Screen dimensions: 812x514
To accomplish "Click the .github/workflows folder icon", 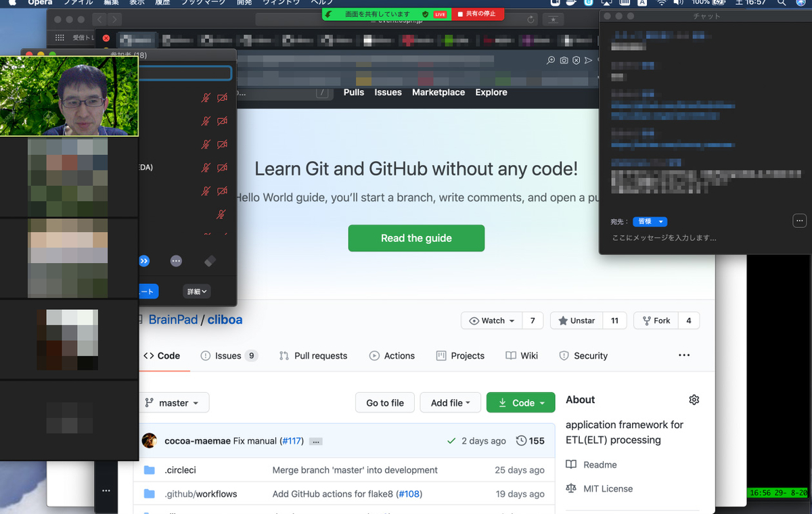I will click(150, 494).
